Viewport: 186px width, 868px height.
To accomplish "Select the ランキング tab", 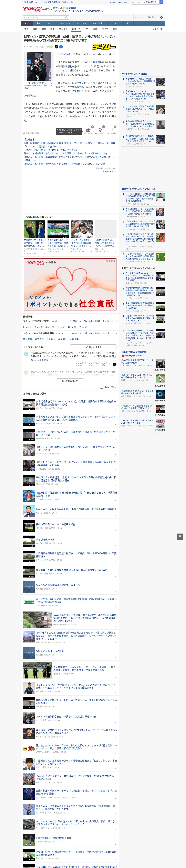I will pos(115,23).
